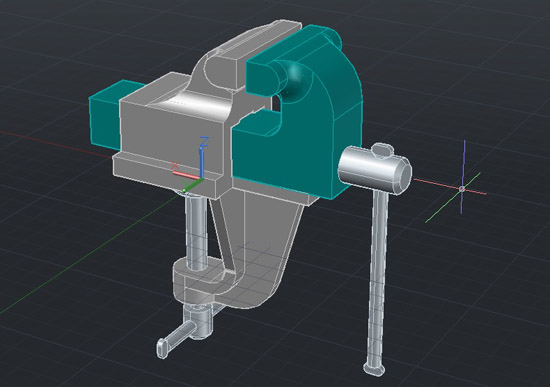Screen dimensions: 550x387
Task: Pick the bottom end cap of handle rod
Action: (374, 369)
